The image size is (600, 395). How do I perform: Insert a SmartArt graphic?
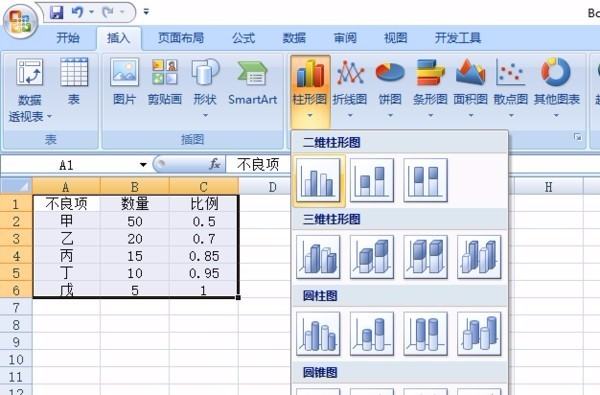[x=253, y=82]
